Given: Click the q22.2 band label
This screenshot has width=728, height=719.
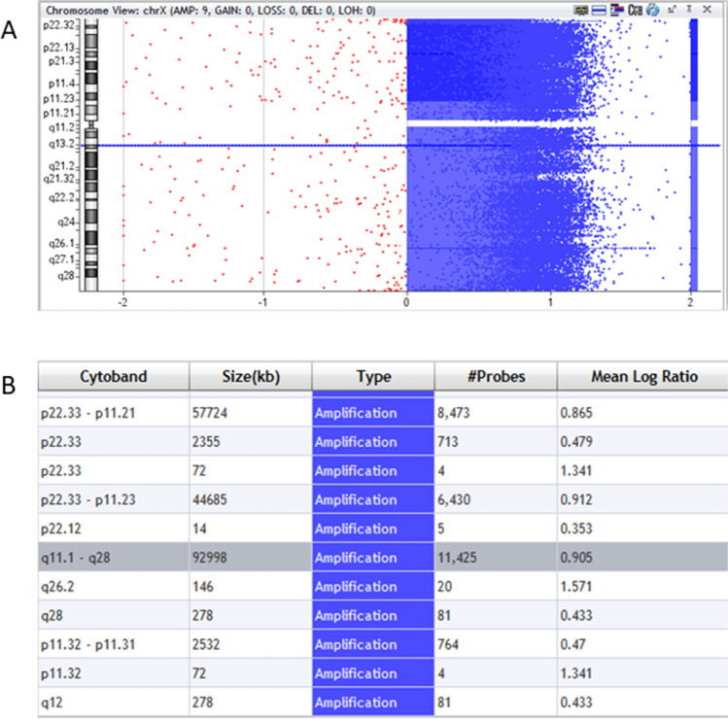Looking at the screenshot, I should point(62,198).
